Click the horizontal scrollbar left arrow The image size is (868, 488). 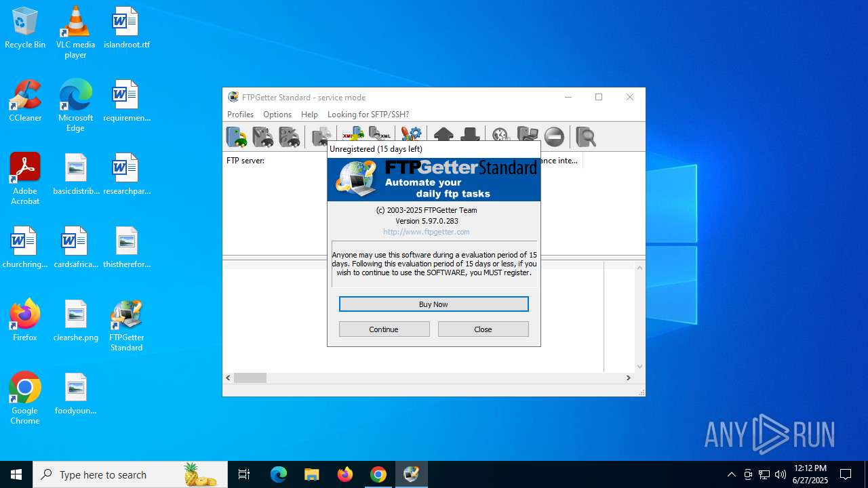(229, 378)
